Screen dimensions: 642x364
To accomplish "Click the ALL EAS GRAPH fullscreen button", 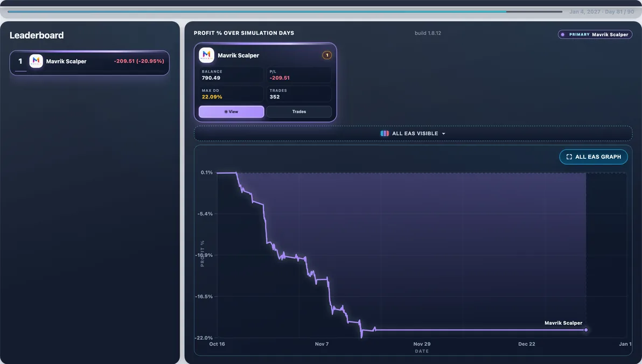I will pos(594,157).
